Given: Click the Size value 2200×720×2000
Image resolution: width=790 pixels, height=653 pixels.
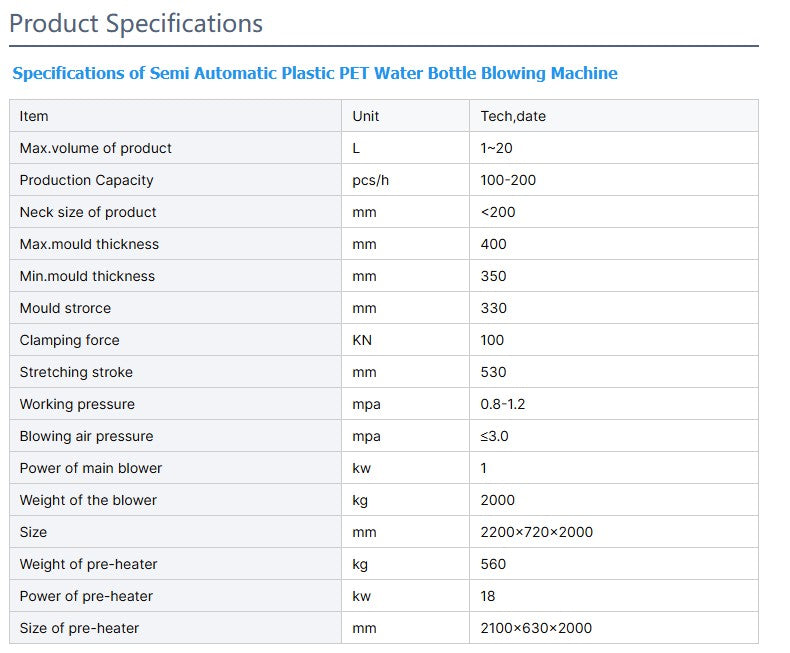Looking at the screenshot, I should 537,532.
